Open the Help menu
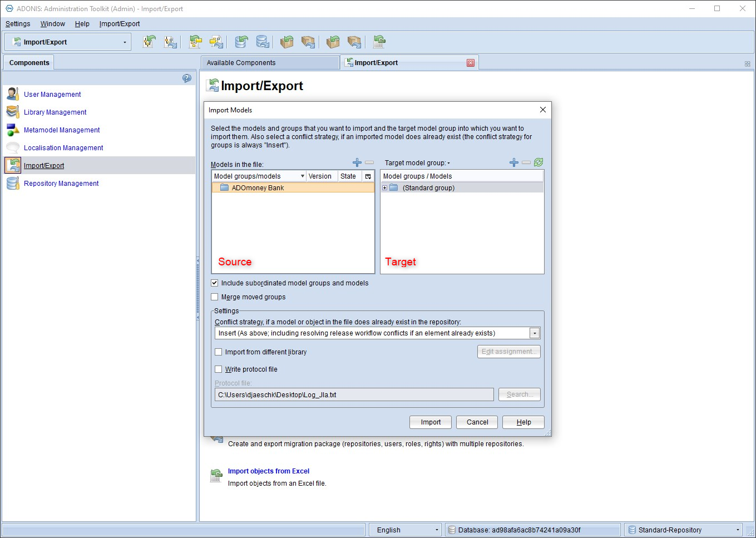 pyautogui.click(x=82, y=24)
